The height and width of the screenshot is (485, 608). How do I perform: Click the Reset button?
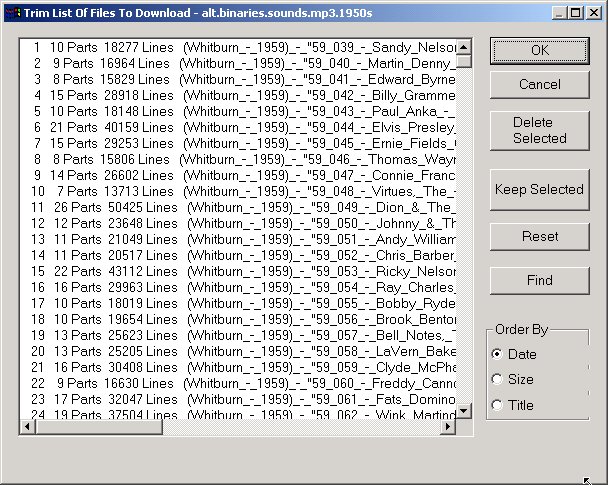539,236
